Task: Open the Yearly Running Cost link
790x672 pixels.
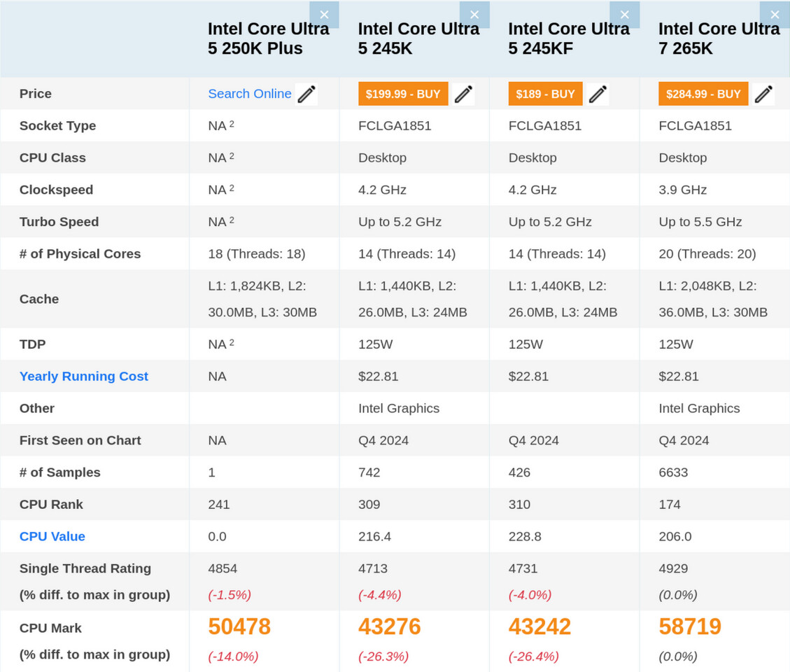Action: [x=83, y=376]
